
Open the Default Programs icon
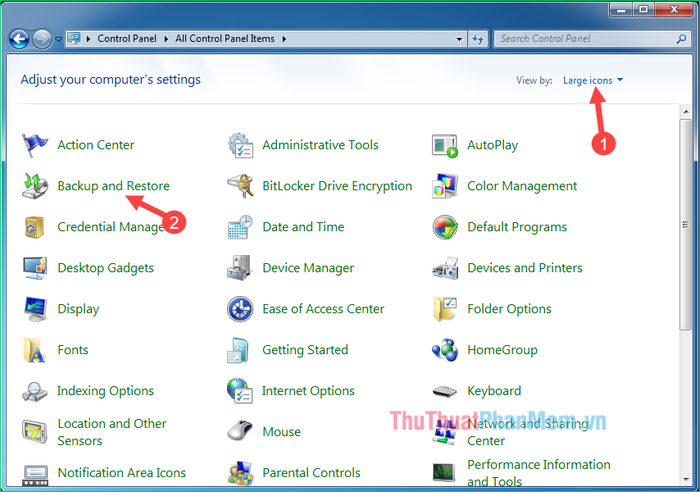pos(445,227)
